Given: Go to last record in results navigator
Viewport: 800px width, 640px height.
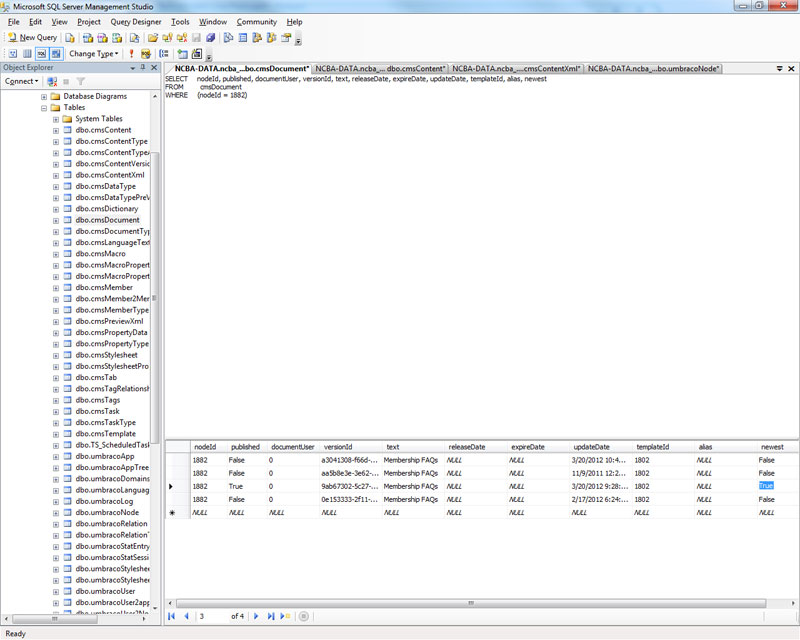Looking at the screenshot, I should (x=271, y=616).
